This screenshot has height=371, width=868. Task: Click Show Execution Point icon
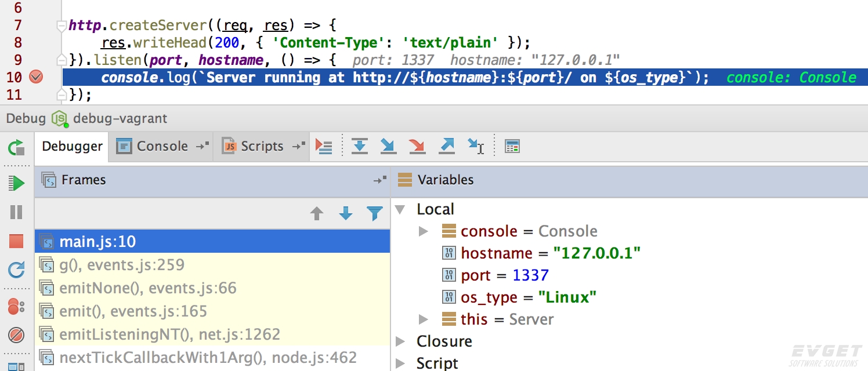point(324,146)
